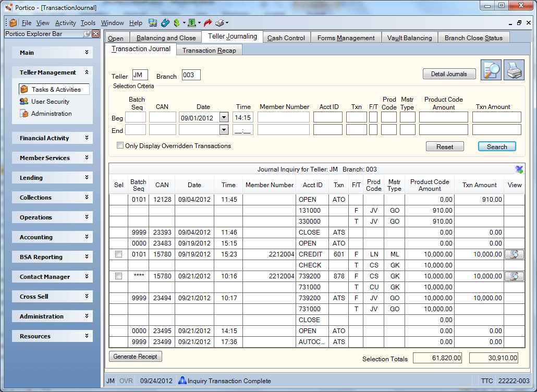Screen dimensions: 537x392
Task: Open dropdown arrow next to dollar sign icon
Action: click(x=184, y=23)
